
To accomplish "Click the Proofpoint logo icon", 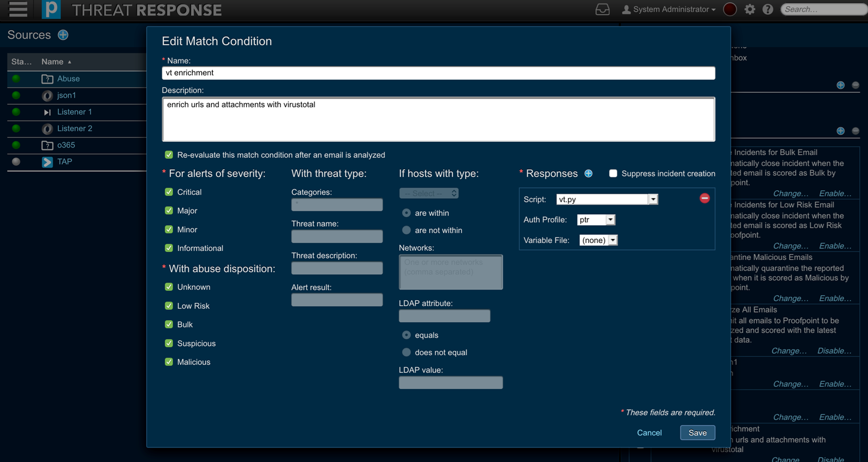I will point(51,9).
